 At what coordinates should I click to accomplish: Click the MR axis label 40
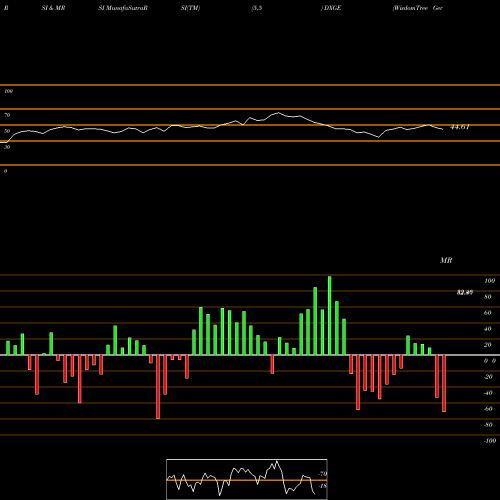[x=488, y=329]
